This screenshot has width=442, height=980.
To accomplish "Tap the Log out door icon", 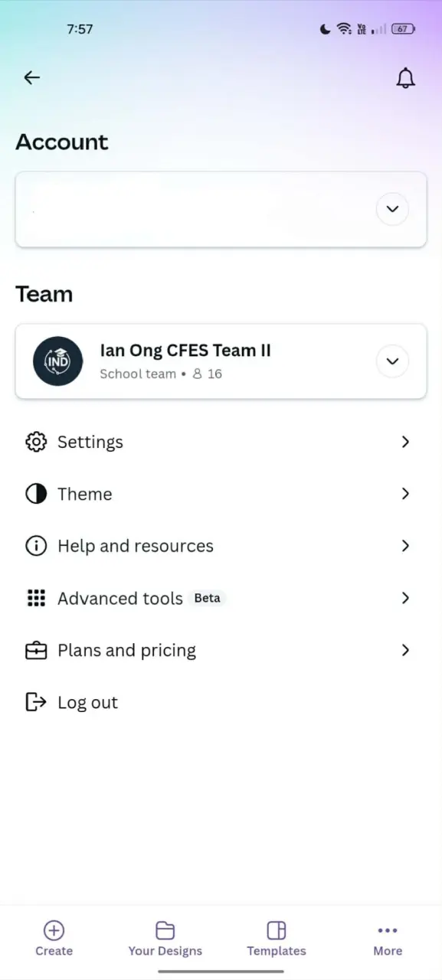I will 36,702.
